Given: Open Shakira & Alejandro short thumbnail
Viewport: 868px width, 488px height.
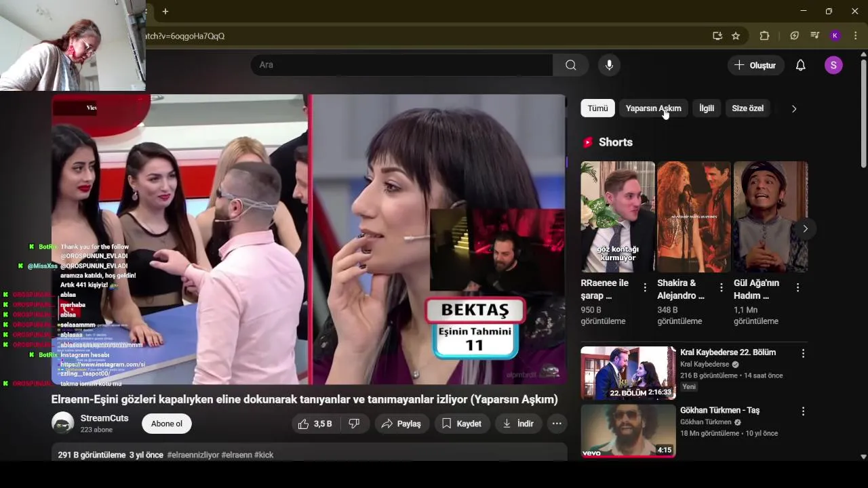Looking at the screenshot, I should (x=694, y=217).
